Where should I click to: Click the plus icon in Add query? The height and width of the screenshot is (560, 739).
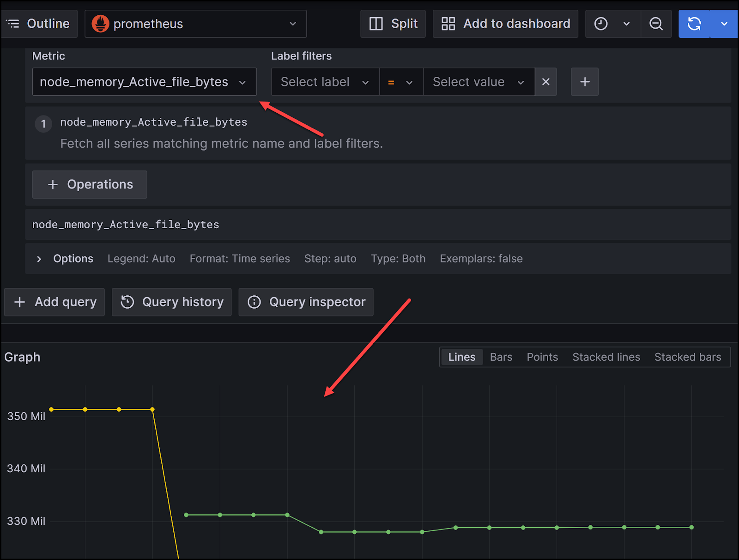(x=19, y=302)
